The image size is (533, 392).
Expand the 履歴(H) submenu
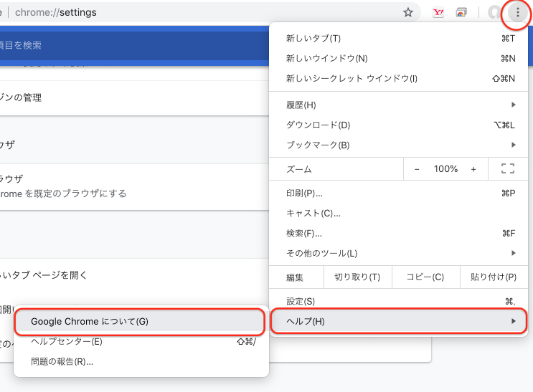(398, 105)
